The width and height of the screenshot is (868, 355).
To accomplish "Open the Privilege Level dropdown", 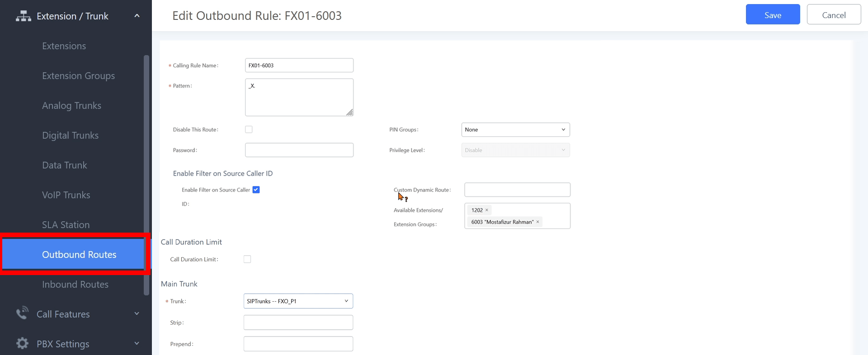I will (x=515, y=150).
